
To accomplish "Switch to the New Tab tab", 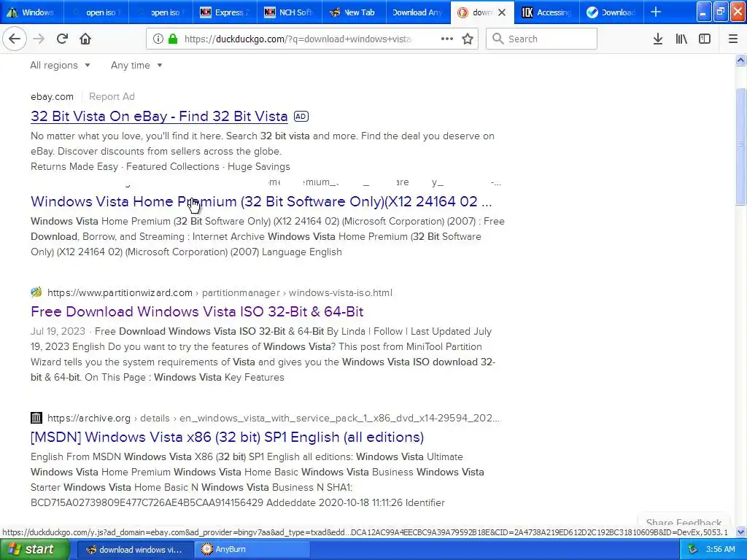I will click(354, 12).
